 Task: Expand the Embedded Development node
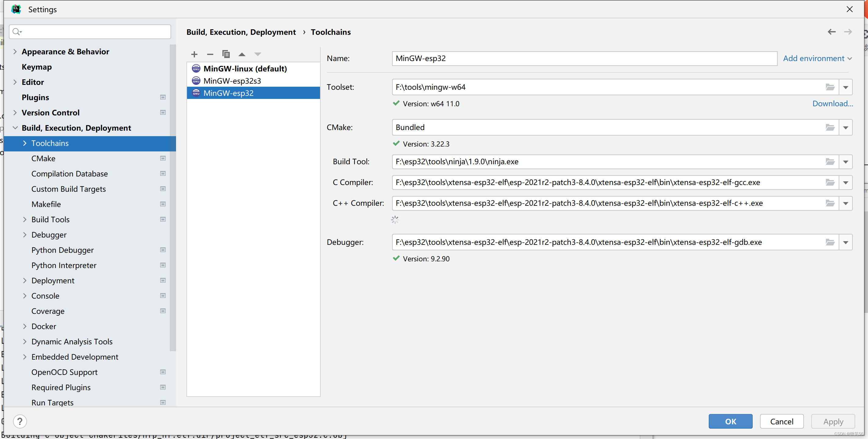[25, 357]
